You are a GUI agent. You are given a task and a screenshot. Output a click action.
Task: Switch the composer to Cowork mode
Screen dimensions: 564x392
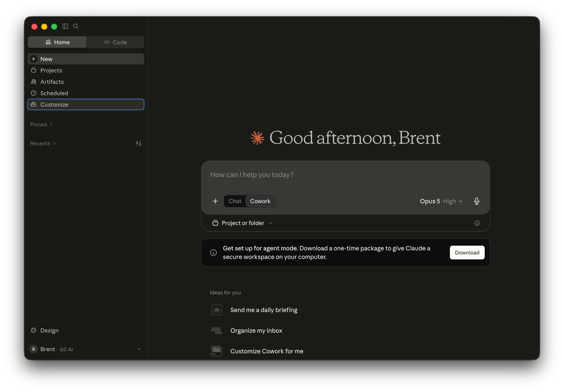click(x=260, y=201)
